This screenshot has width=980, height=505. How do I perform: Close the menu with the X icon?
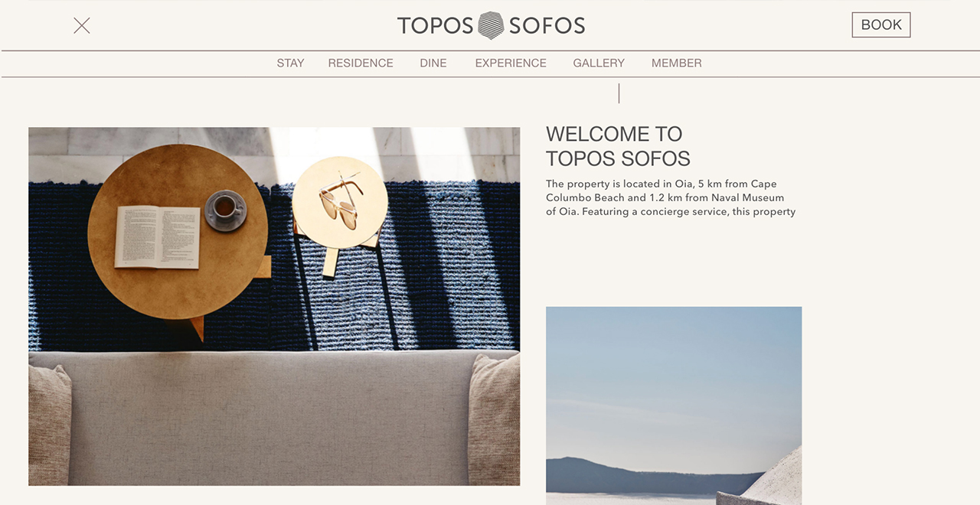tap(82, 25)
